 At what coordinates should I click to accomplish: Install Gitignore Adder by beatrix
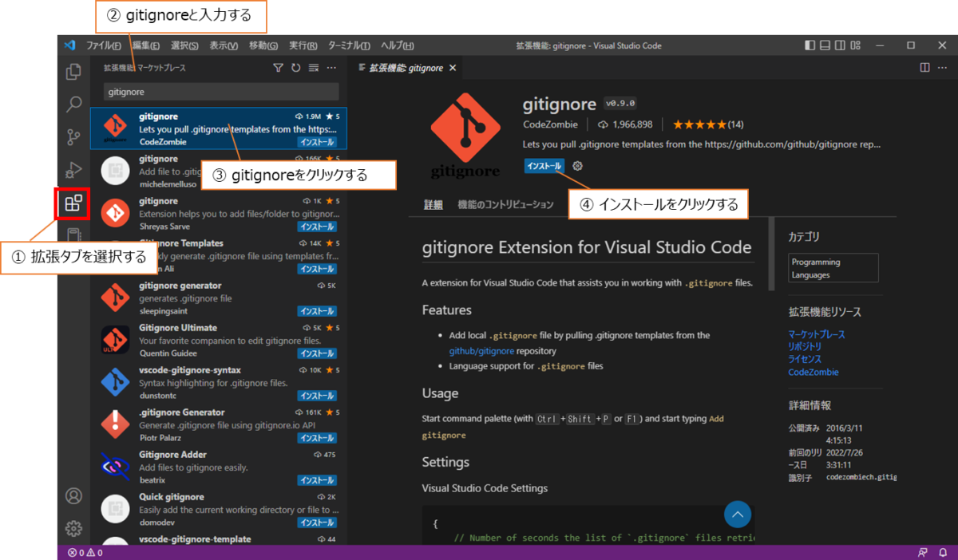click(317, 480)
